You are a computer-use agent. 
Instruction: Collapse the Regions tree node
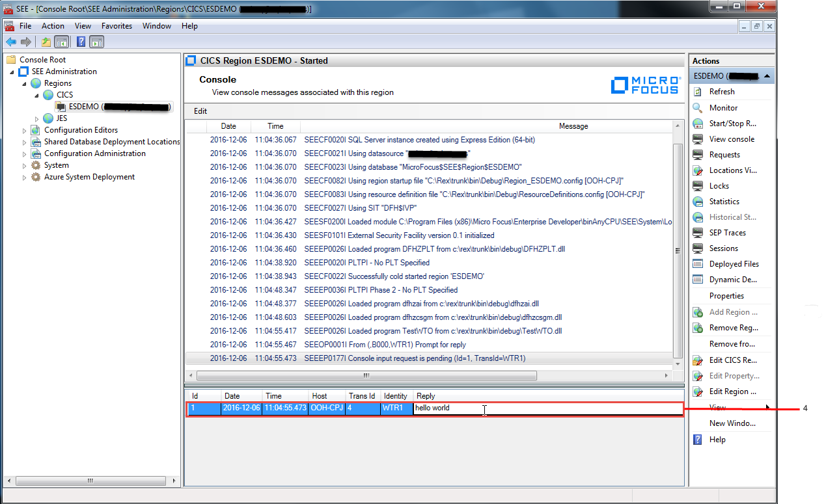tap(25, 83)
